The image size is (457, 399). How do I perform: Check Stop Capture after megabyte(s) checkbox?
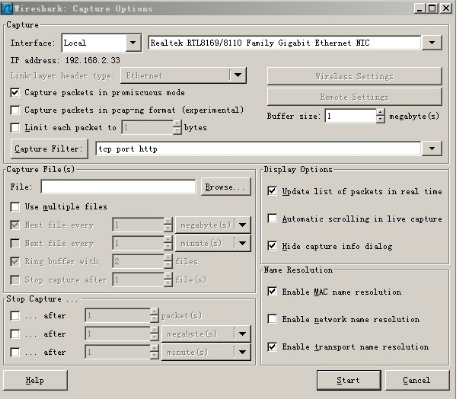point(15,334)
